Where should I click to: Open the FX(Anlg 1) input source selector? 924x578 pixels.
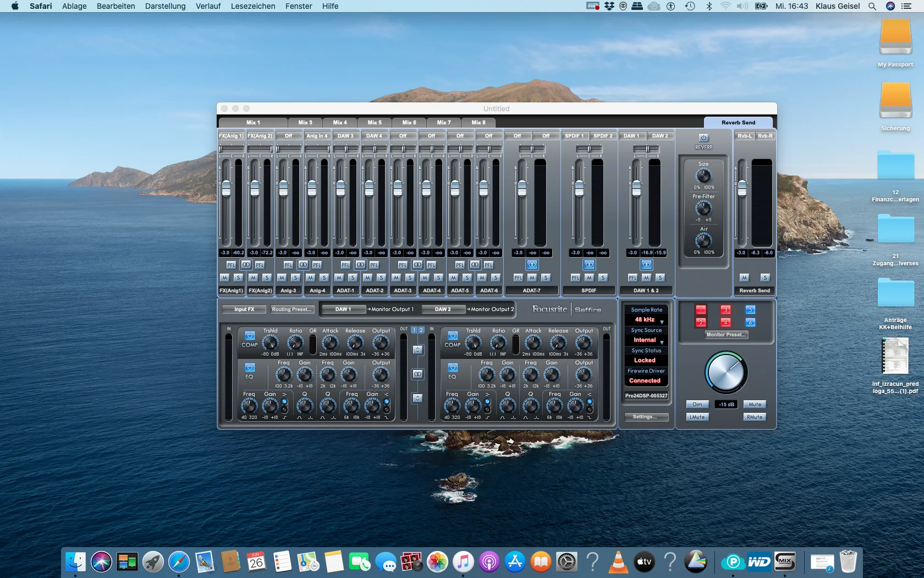click(x=231, y=136)
